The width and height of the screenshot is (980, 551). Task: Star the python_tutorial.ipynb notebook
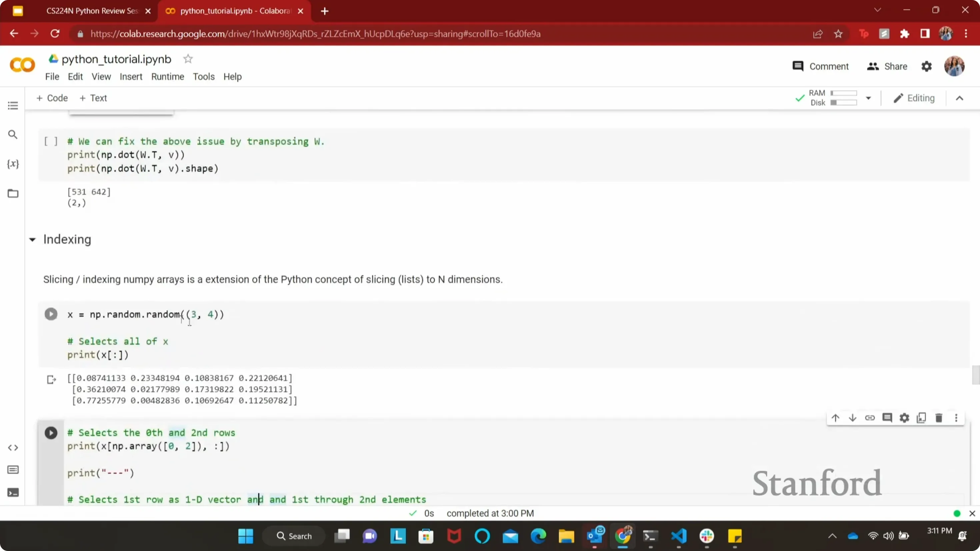(188, 59)
